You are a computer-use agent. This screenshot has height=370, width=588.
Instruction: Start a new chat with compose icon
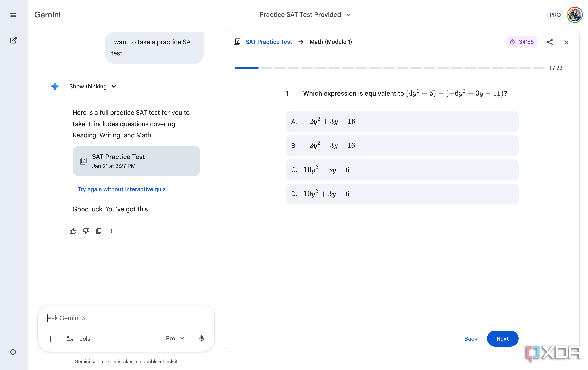pyautogui.click(x=13, y=40)
